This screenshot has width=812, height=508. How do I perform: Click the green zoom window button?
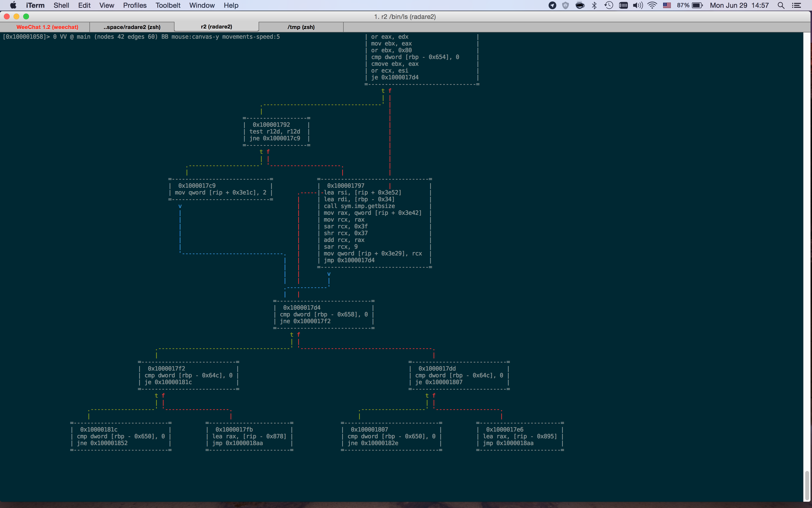26,16
